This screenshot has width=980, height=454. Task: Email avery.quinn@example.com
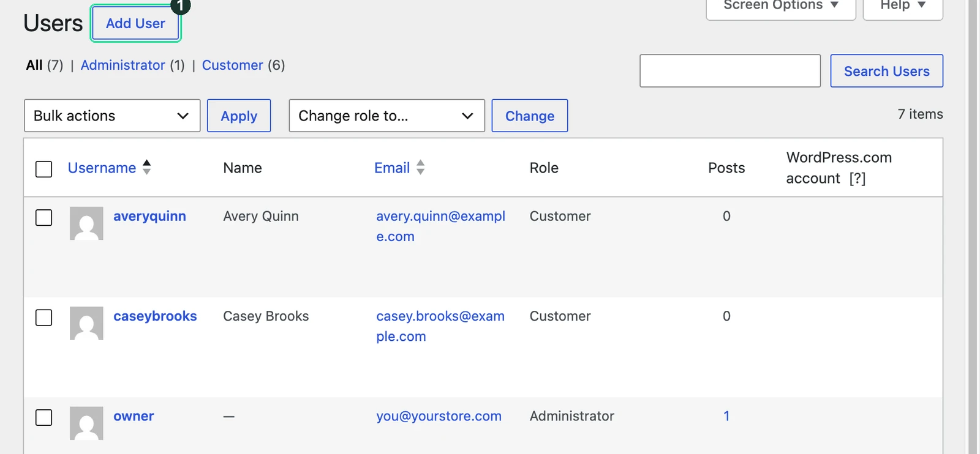[x=440, y=226]
